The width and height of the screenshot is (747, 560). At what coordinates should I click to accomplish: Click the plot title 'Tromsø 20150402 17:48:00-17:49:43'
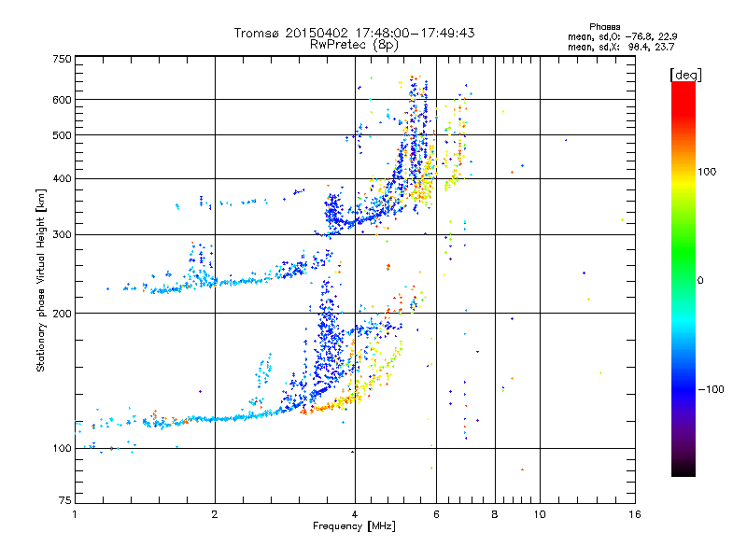[x=354, y=33]
